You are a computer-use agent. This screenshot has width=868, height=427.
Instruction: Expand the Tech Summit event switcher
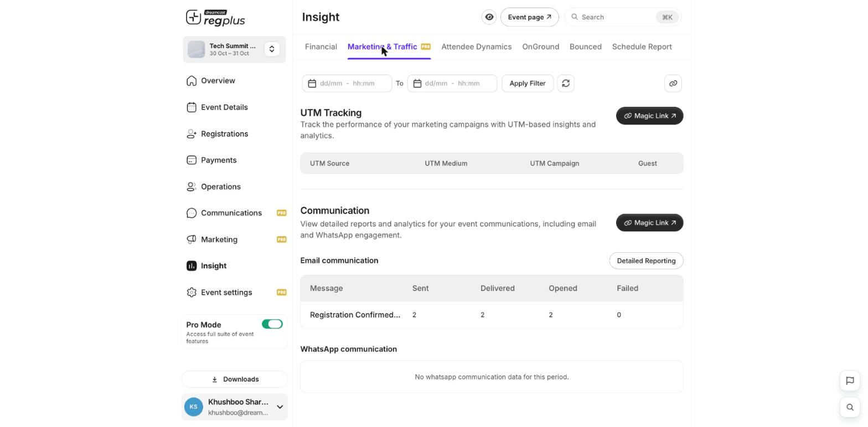pyautogui.click(x=272, y=49)
